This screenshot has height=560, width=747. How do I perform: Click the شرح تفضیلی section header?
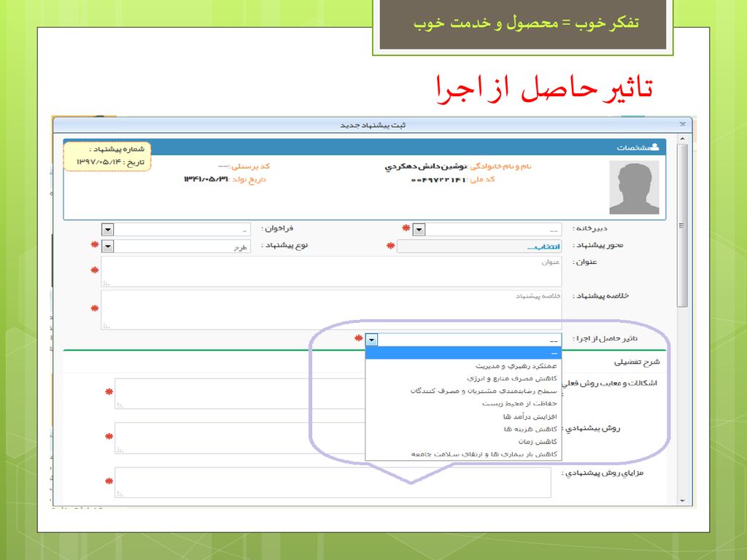(x=637, y=362)
